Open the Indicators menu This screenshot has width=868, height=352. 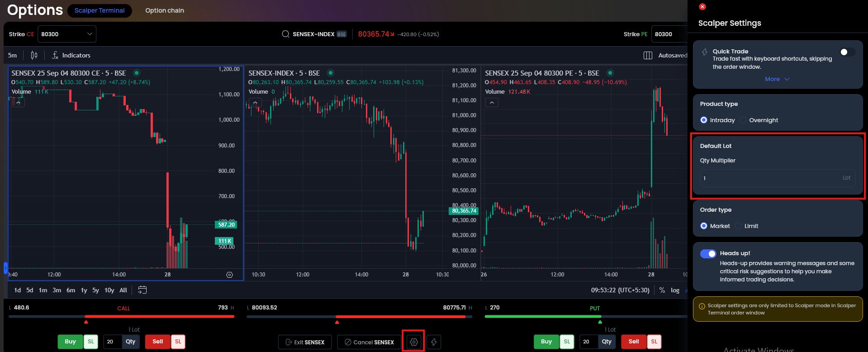click(71, 55)
